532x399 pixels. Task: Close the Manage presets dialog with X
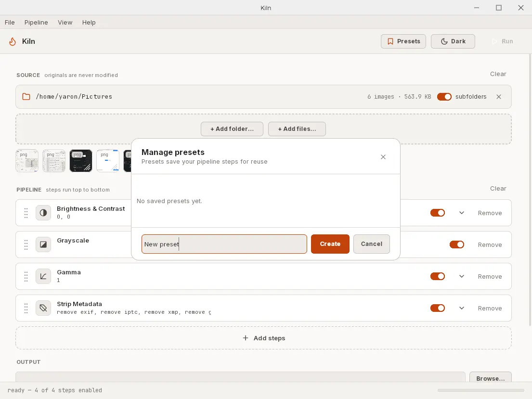(383, 157)
